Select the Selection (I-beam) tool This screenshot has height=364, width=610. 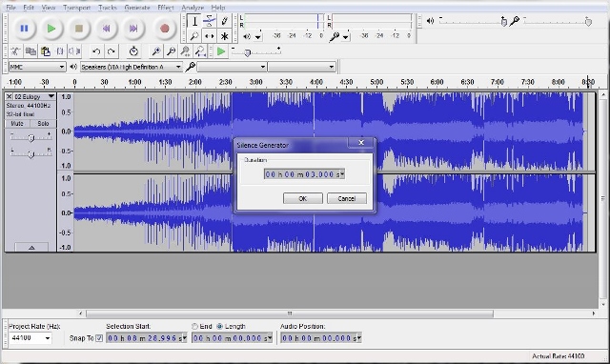(194, 21)
